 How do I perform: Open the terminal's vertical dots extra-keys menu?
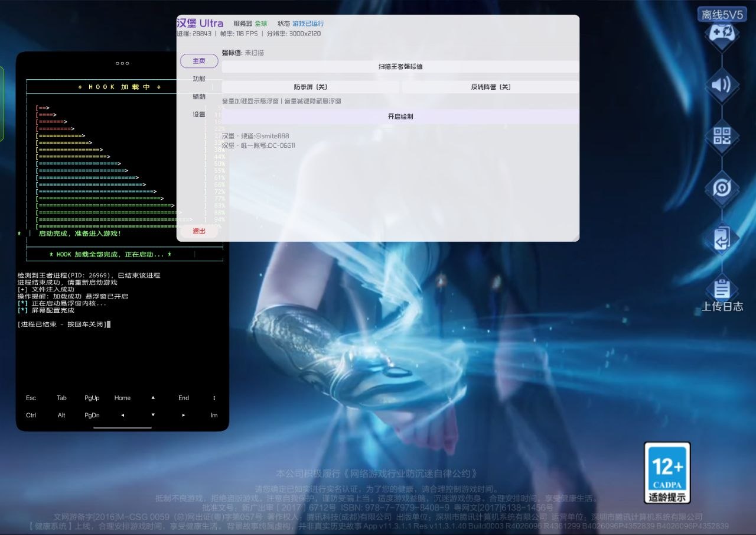click(214, 398)
